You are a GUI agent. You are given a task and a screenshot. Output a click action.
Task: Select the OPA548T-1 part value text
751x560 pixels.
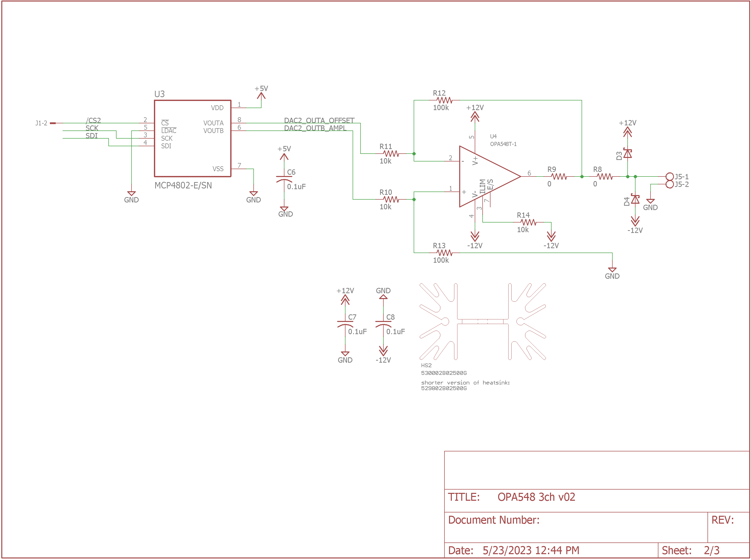pyautogui.click(x=503, y=144)
